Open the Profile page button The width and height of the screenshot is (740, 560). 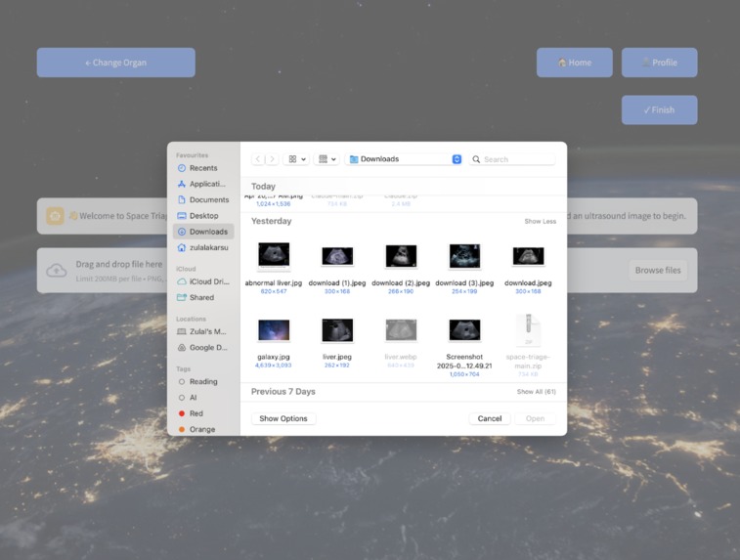(659, 63)
